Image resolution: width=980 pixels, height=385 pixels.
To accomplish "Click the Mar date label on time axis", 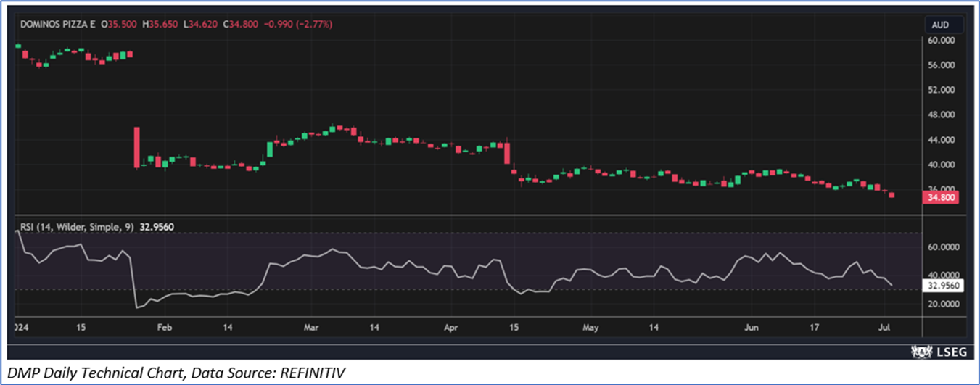I will click(x=312, y=328).
